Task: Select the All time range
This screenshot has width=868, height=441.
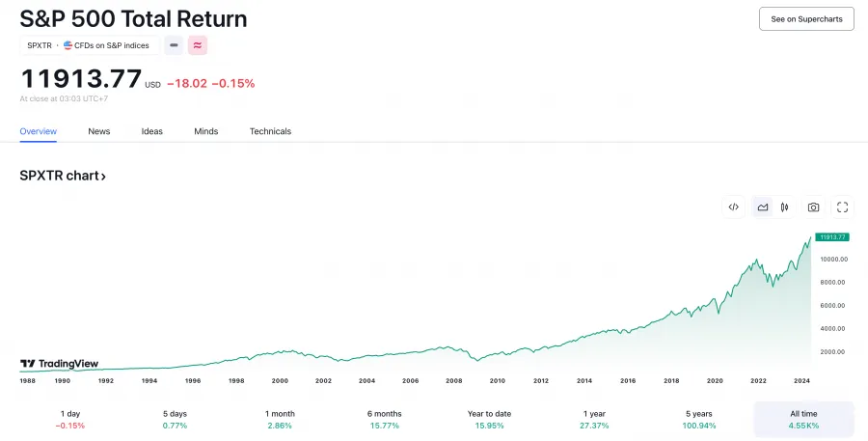Action: [803, 420]
